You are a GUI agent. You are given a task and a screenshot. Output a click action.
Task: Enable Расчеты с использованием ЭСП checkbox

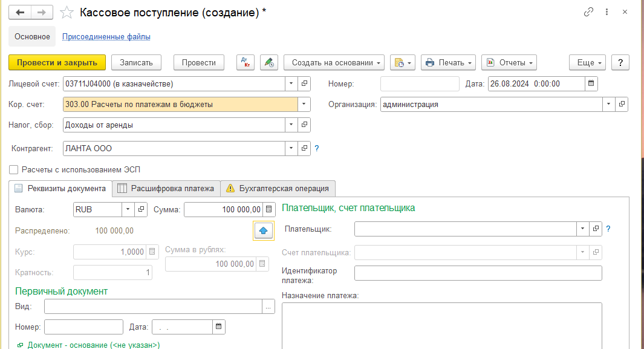(x=13, y=169)
